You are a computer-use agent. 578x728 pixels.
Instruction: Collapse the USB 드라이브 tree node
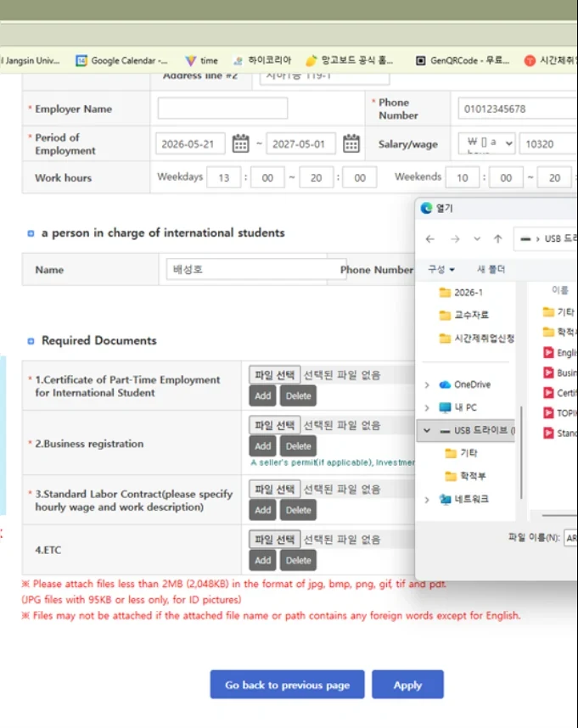[x=427, y=430]
